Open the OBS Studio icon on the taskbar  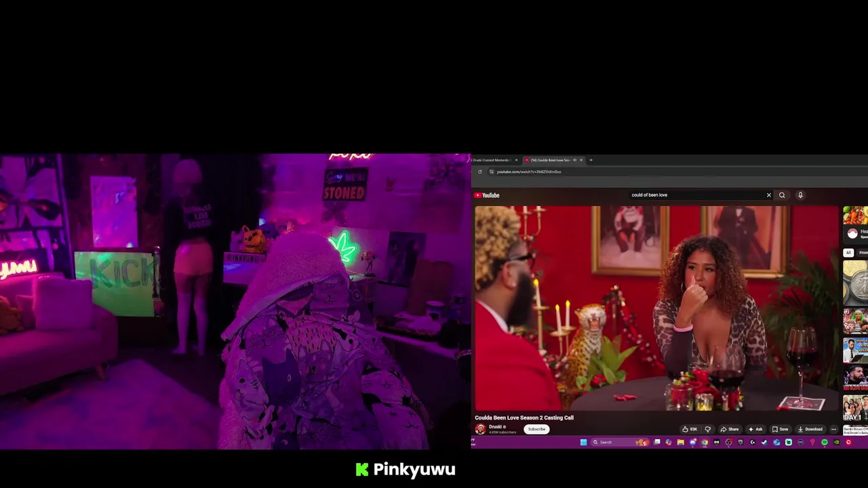coord(728,442)
